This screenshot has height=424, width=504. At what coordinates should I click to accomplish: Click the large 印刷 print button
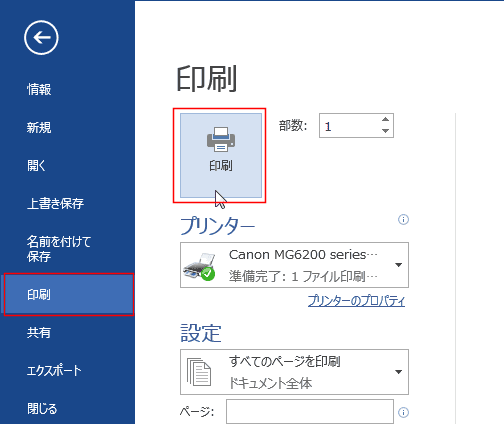[221, 155]
